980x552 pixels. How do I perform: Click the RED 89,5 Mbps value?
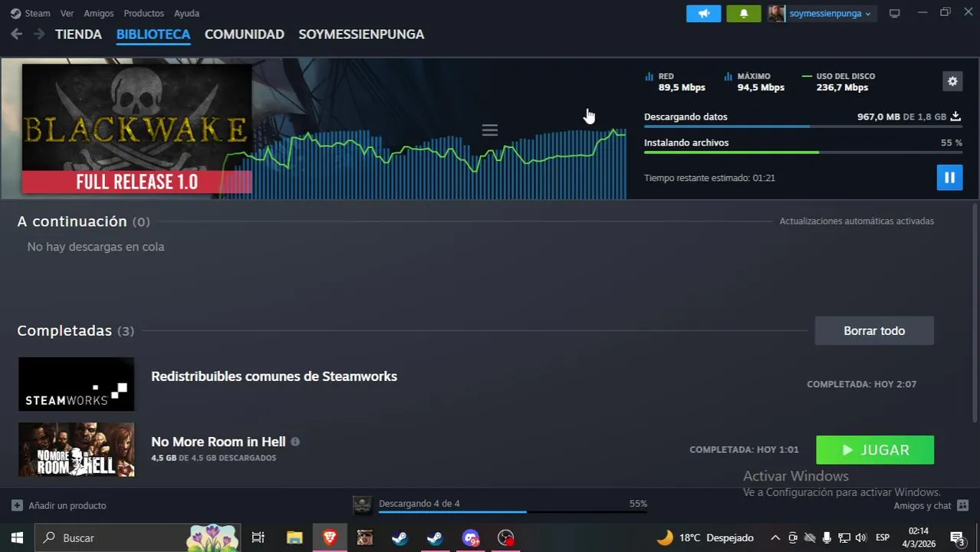[x=681, y=87]
